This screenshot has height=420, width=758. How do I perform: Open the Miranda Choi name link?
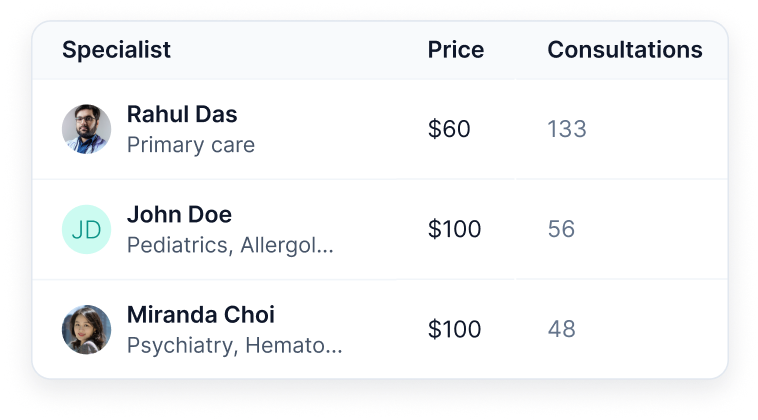tap(201, 315)
